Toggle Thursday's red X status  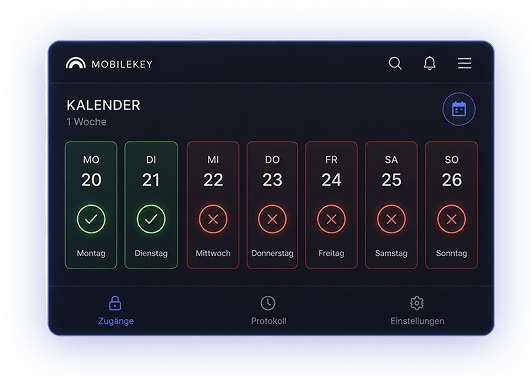(272, 219)
